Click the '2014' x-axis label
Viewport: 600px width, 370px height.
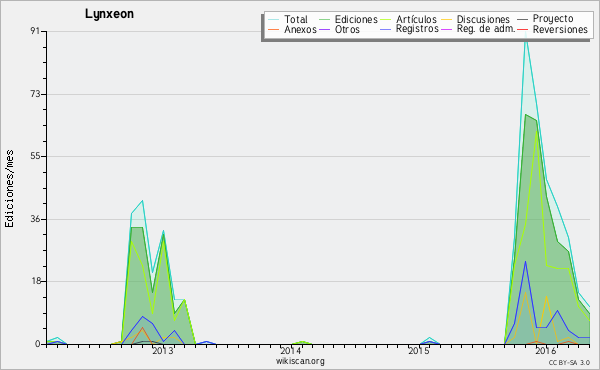click(x=290, y=351)
